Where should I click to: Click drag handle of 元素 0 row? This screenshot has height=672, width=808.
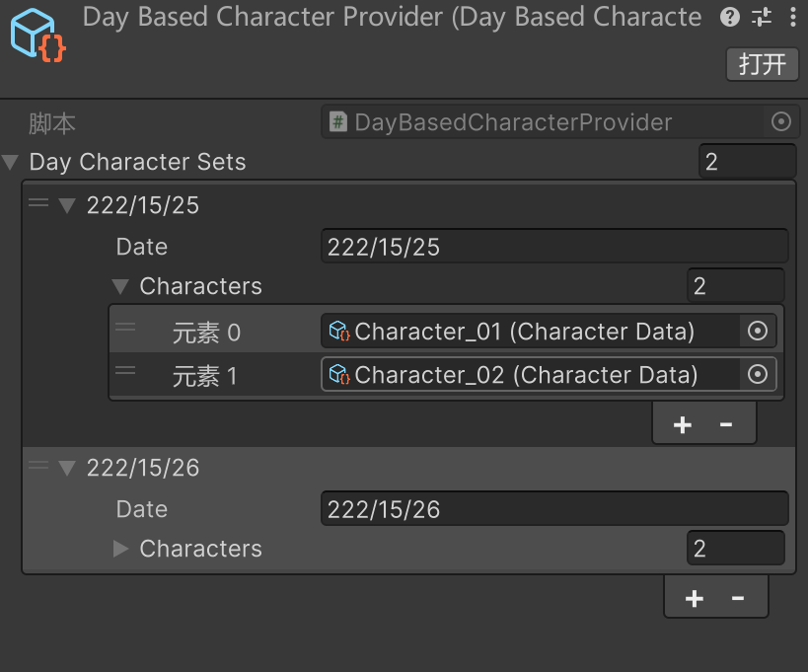click(x=125, y=328)
